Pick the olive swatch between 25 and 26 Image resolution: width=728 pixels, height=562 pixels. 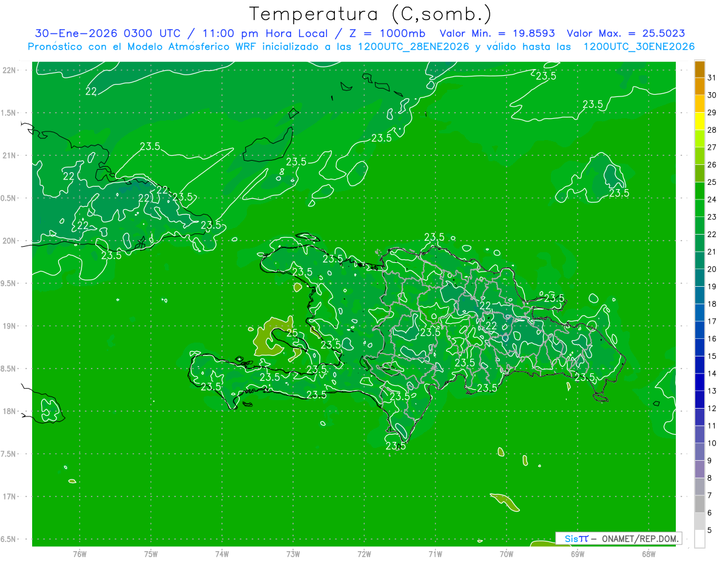point(699,173)
